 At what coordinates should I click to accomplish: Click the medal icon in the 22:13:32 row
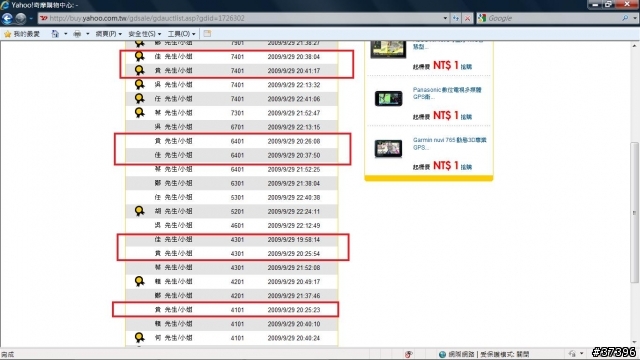[x=139, y=84]
